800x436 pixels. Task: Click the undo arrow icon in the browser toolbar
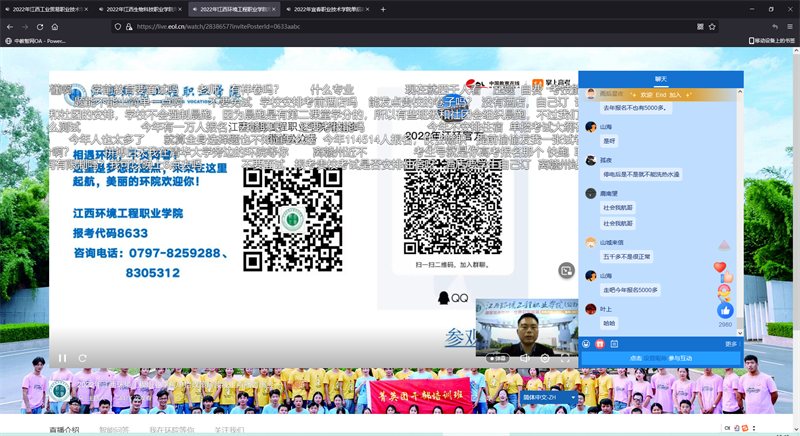click(775, 27)
